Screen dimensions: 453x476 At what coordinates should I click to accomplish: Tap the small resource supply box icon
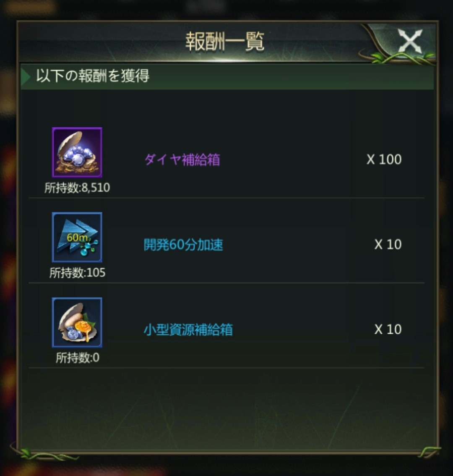coord(77,322)
